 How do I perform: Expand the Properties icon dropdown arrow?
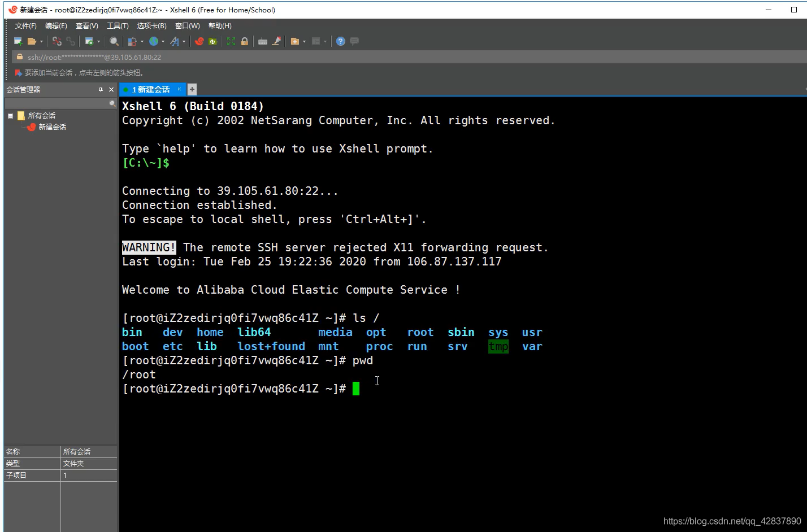pyautogui.click(x=98, y=41)
